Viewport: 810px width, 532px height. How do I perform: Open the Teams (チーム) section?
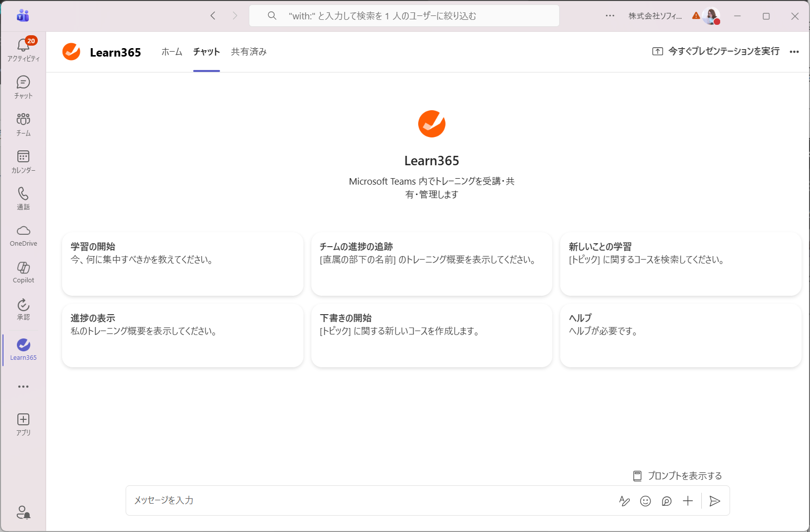click(x=23, y=125)
